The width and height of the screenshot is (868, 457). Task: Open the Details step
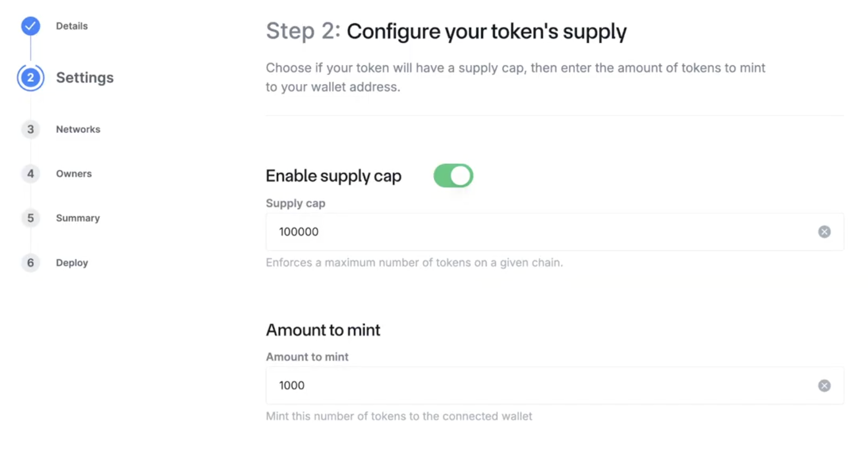coord(71,26)
